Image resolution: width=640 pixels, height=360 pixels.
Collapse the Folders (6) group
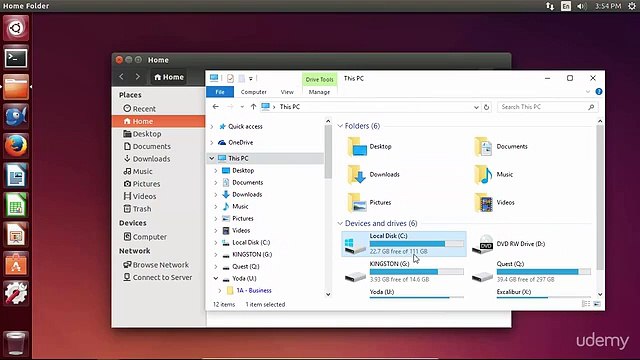[340, 126]
